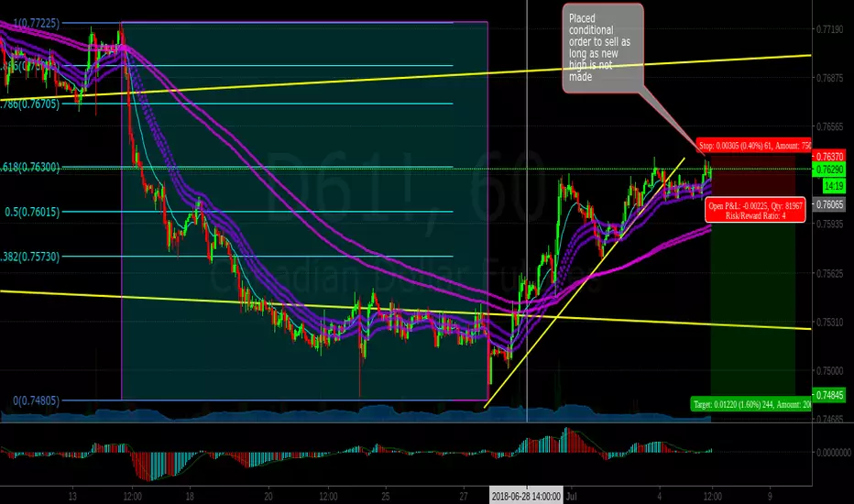This screenshot has height=504, width=854.
Task: Click the 0.75625 price scale value
Action: click(829, 273)
